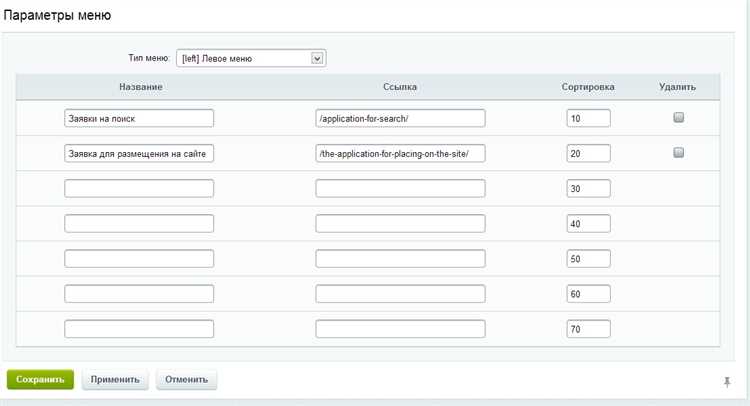Click the link field /application-for-search/
This screenshot has height=406, width=750.
point(400,119)
